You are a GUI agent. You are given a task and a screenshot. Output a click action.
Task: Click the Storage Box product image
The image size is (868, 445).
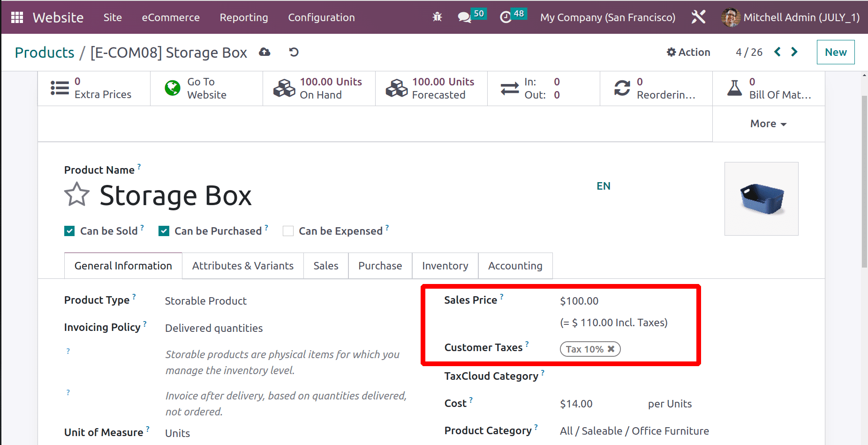click(x=762, y=199)
